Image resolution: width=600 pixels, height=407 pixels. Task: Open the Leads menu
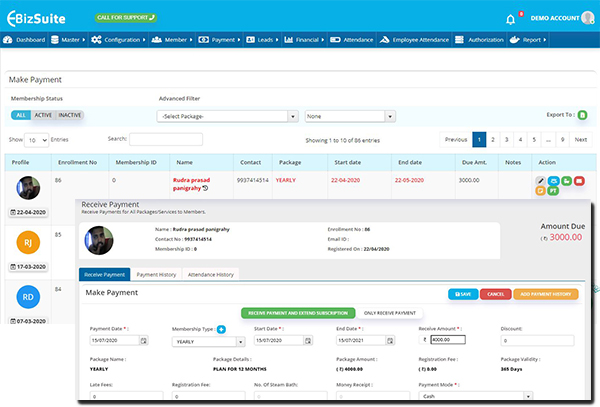click(262, 40)
